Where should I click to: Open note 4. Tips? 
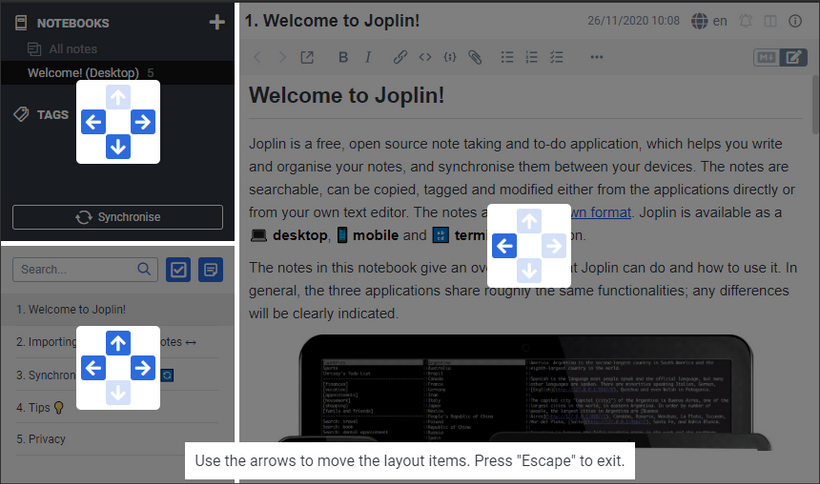[x=118, y=407]
